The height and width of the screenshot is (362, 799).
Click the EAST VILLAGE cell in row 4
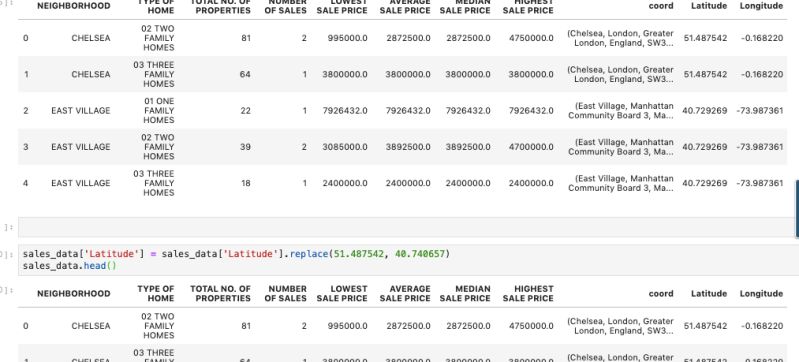point(81,183)
